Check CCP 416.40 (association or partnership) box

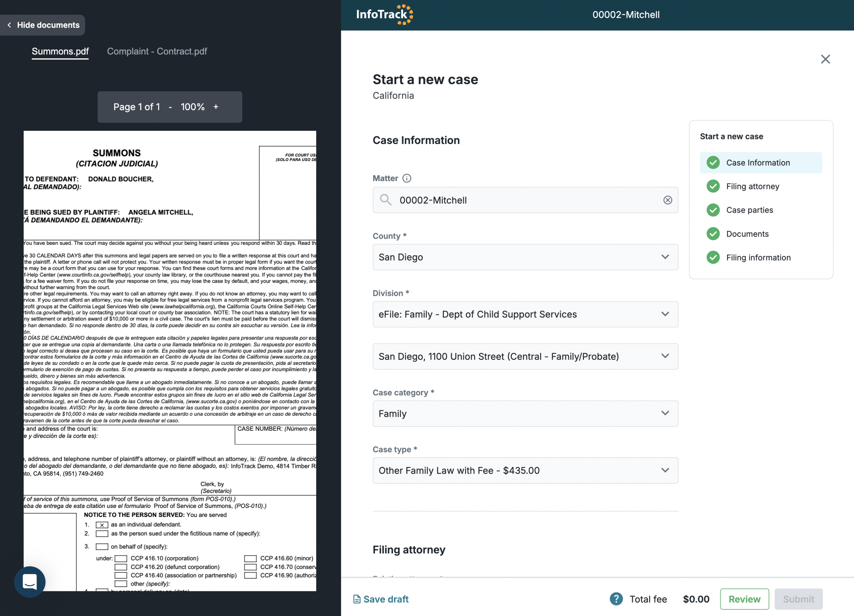point(120,575)
